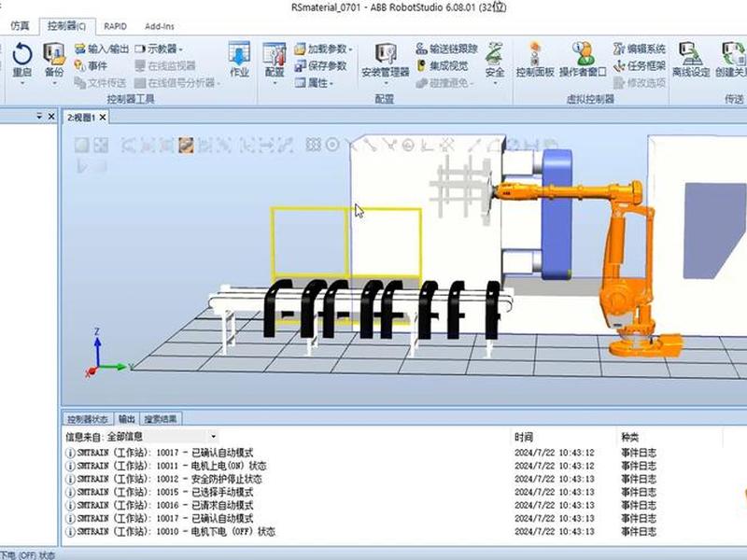This screenshot has height=560, width=747.
Task: Open the left panel options dropdown arrow
Action: click(x=39, y=116)
